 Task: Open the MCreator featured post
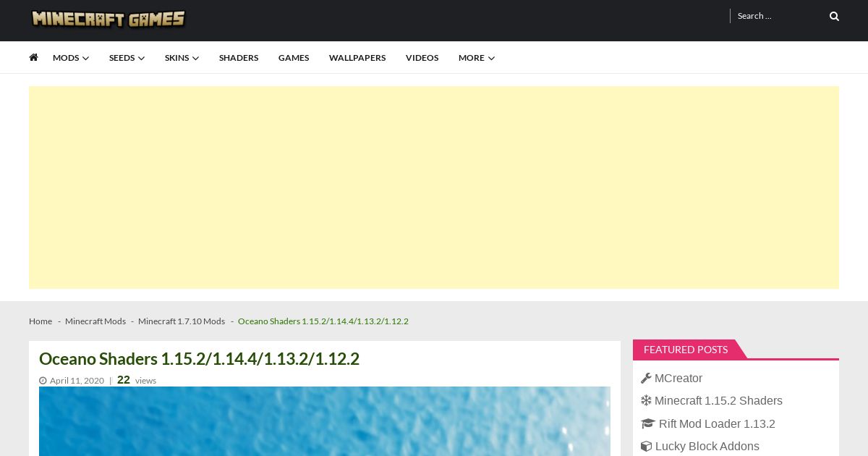click(x=678, y=378)
